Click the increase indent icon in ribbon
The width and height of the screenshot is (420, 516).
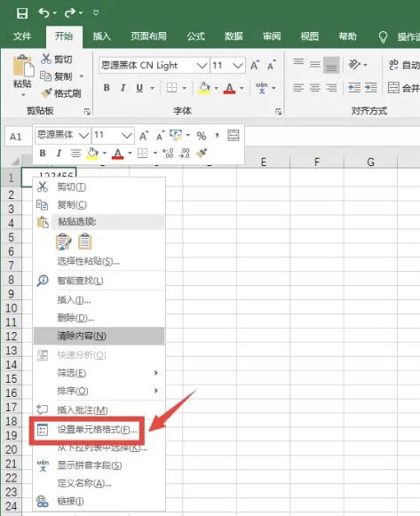click(371, 88)
